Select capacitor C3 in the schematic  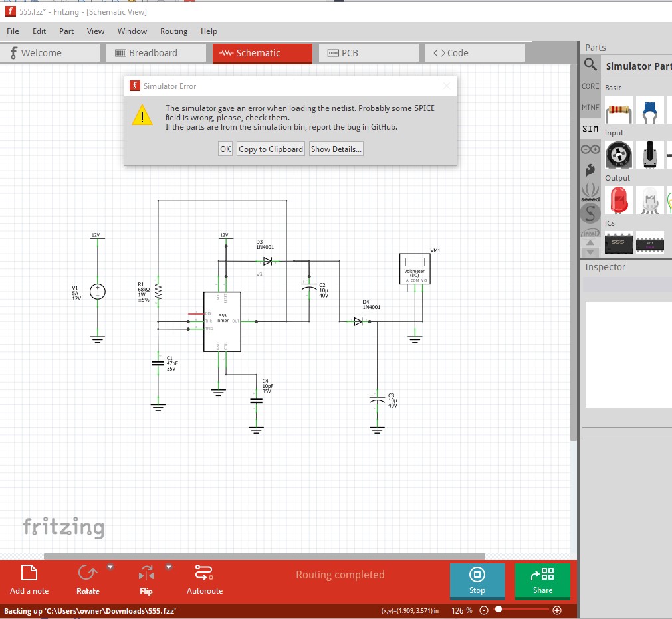click(377, 398)
